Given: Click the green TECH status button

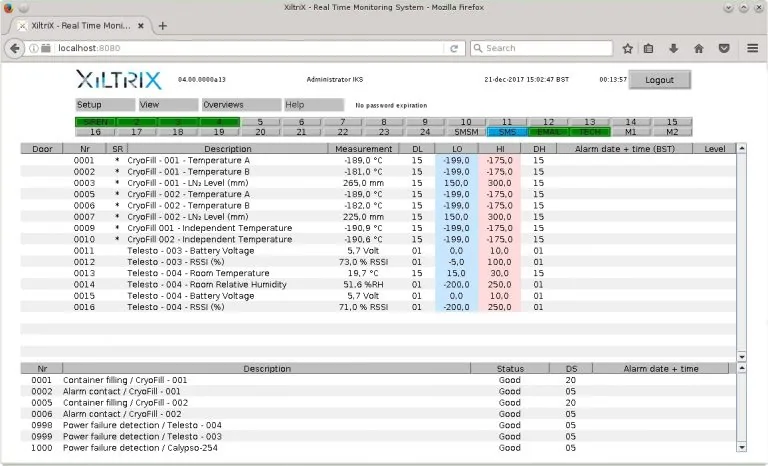Looking at the screenshot, I should tap(589, 132).
